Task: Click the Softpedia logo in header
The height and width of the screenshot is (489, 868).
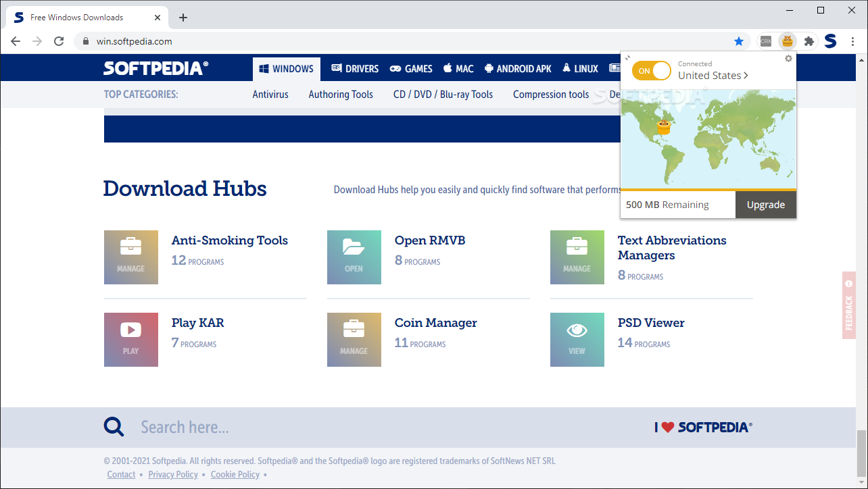Action: tap(156, 68)
